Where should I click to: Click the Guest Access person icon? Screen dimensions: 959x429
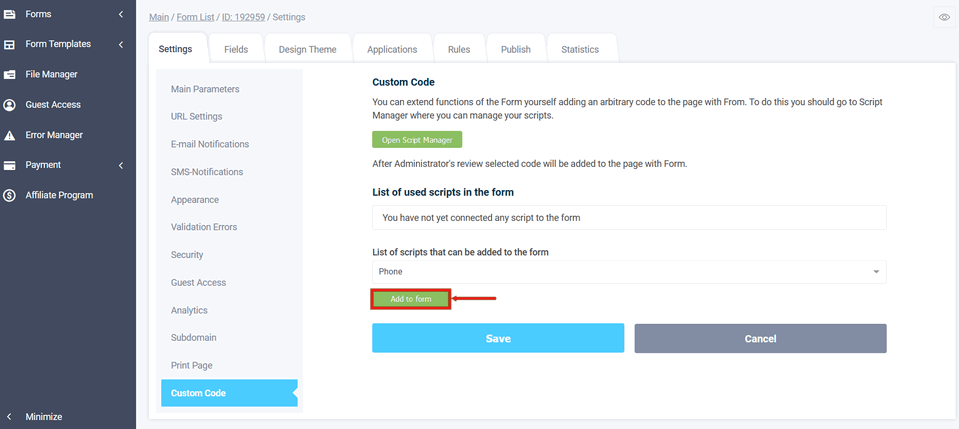click(x=9, y=105)
